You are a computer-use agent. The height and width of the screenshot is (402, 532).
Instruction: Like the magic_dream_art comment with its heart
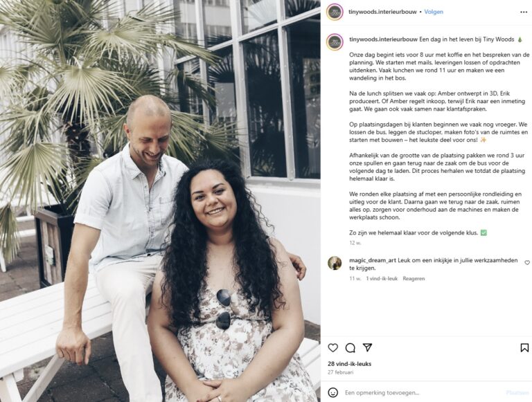(x=527, y=262)
